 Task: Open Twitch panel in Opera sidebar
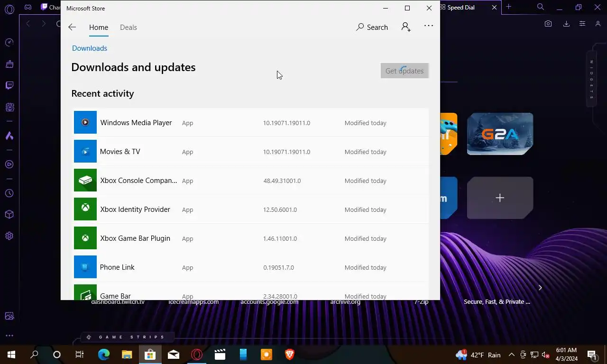point(9,85)
